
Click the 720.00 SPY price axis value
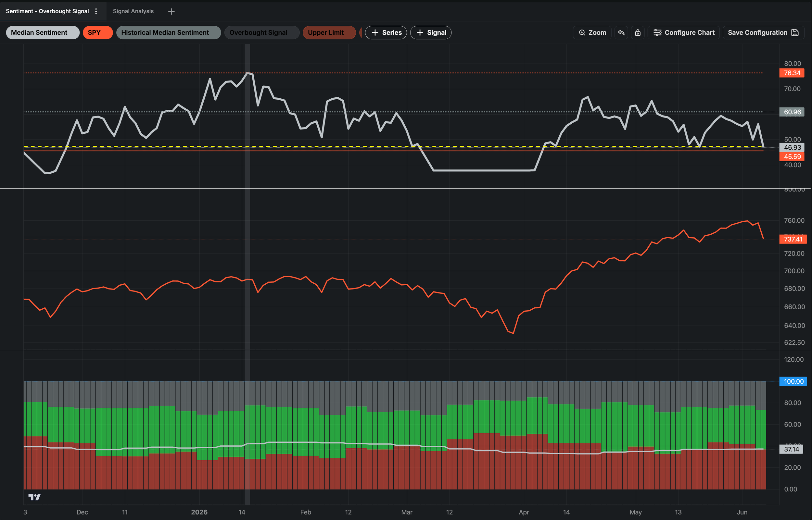tap(794, 253)
